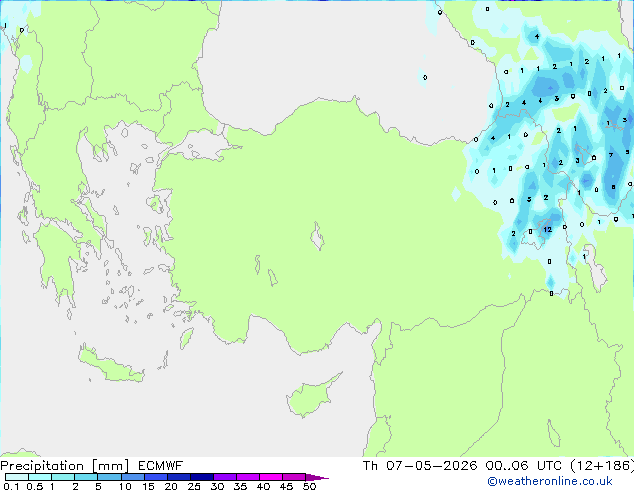Open the weatheronline.co.uk copyright link
This screenshot has width=634, height=490.
(x=550, y=481)
